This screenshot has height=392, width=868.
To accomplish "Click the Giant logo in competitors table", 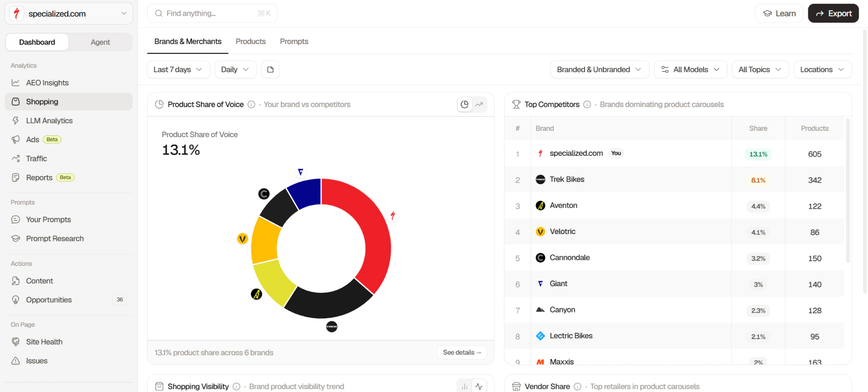I will point(540,284).
